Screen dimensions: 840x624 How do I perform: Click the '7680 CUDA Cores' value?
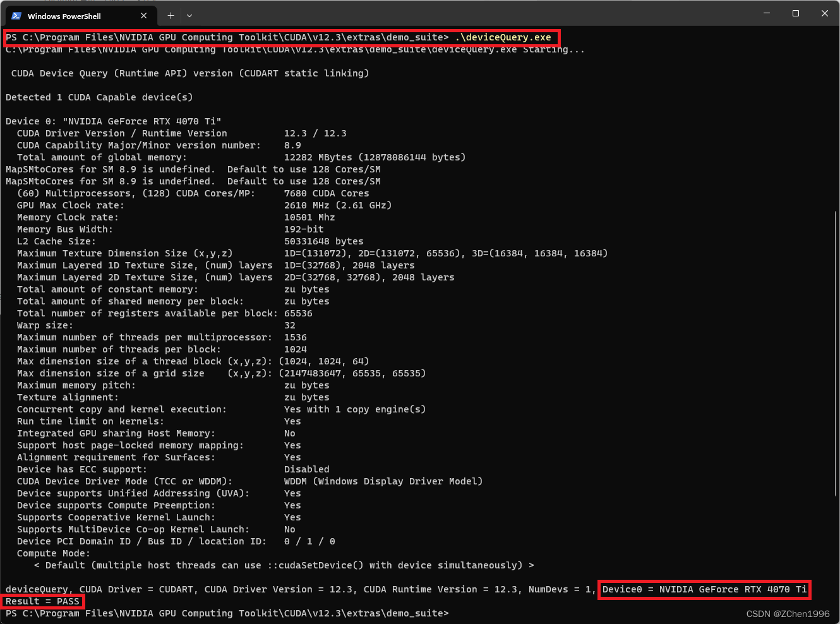tap(327, 193)
